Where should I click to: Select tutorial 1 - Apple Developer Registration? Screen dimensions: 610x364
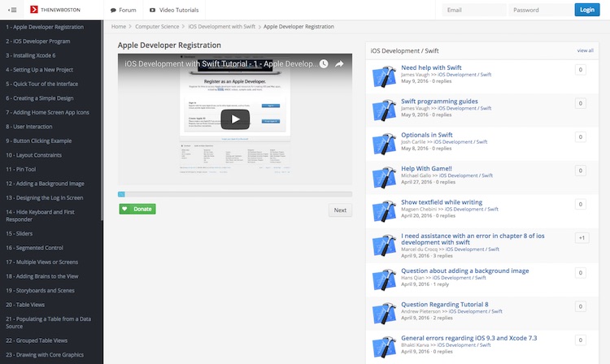45,27
